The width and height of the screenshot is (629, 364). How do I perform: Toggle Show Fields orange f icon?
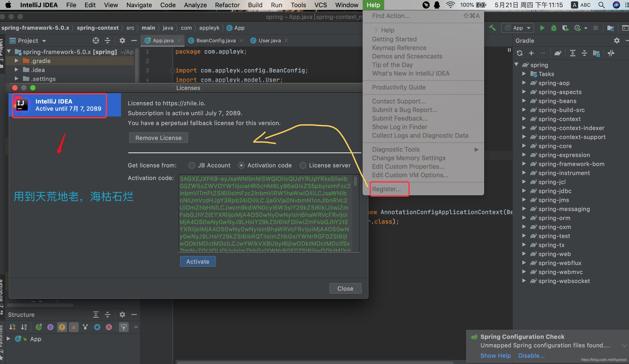(62, 327)
